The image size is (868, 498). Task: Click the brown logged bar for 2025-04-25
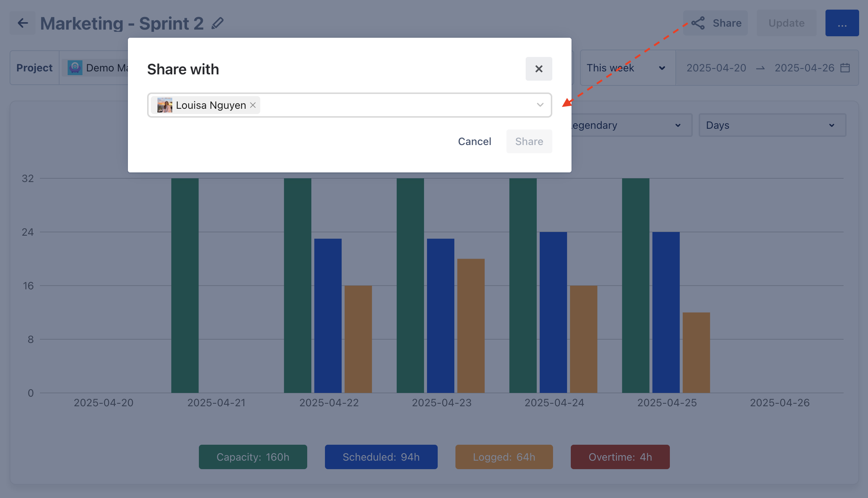696,353
